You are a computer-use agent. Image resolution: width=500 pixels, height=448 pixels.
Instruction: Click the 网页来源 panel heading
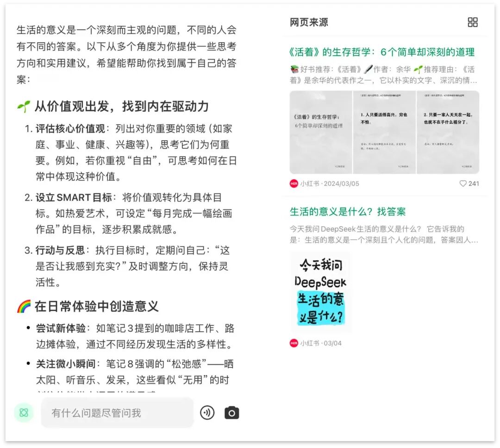[x=309, y=22]
